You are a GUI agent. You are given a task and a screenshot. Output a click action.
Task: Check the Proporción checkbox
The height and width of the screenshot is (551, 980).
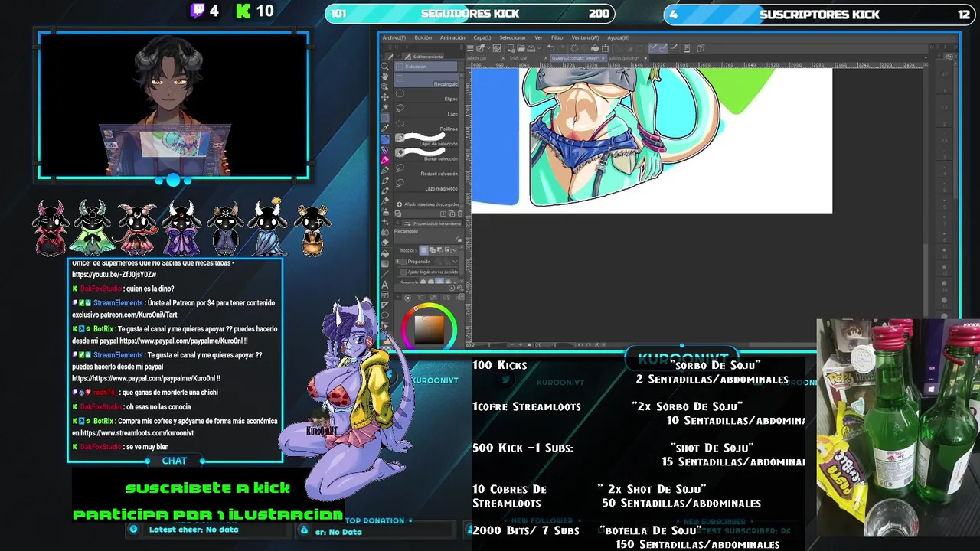click(x=403, y=262)
